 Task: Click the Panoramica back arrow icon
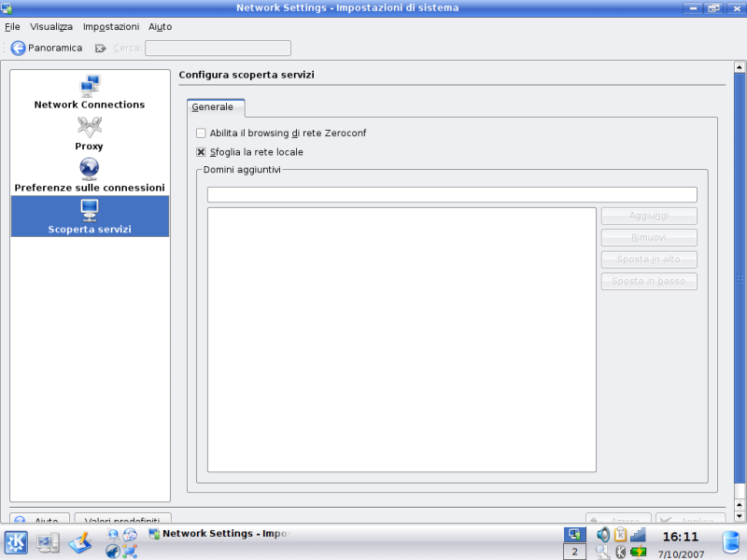tap(18, 48)
